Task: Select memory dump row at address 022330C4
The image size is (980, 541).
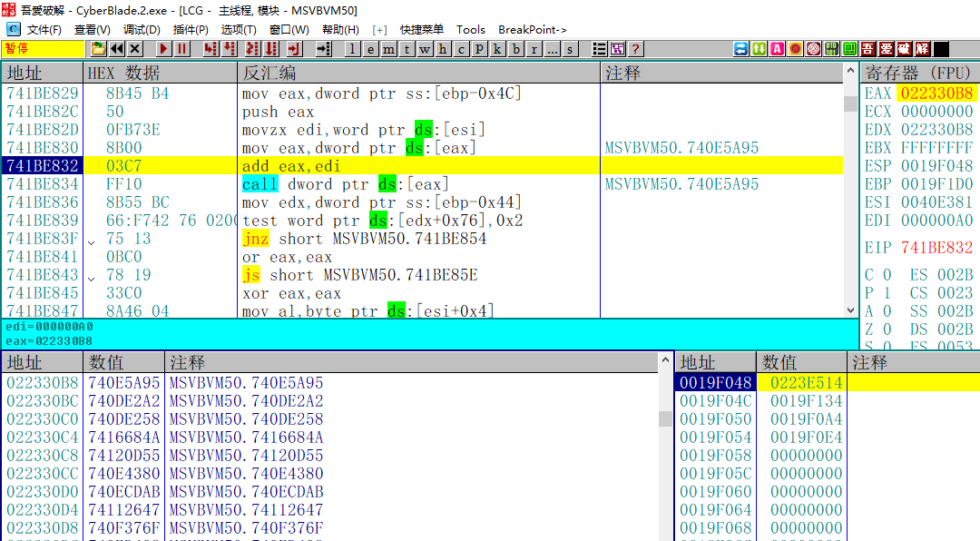Action: tap(330, 437)
